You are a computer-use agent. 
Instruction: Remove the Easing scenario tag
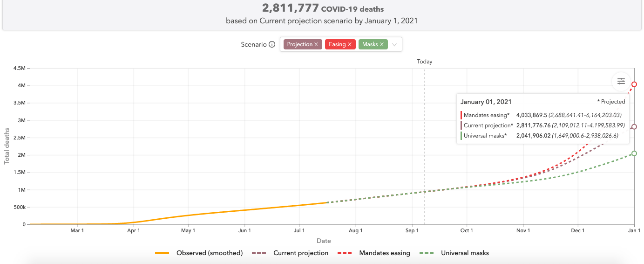tap(350, 44)
